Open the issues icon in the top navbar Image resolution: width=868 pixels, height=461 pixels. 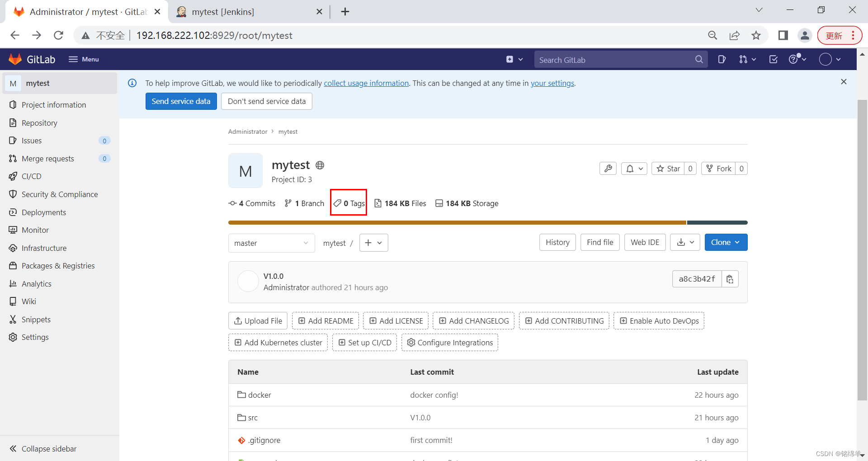[722, 59]
